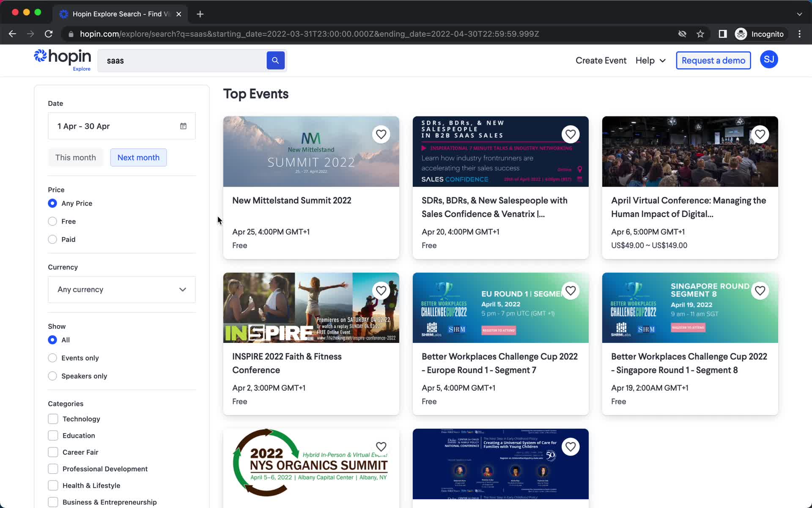
Task: Open the calendar icon in Date field
Action: point(183,126)
